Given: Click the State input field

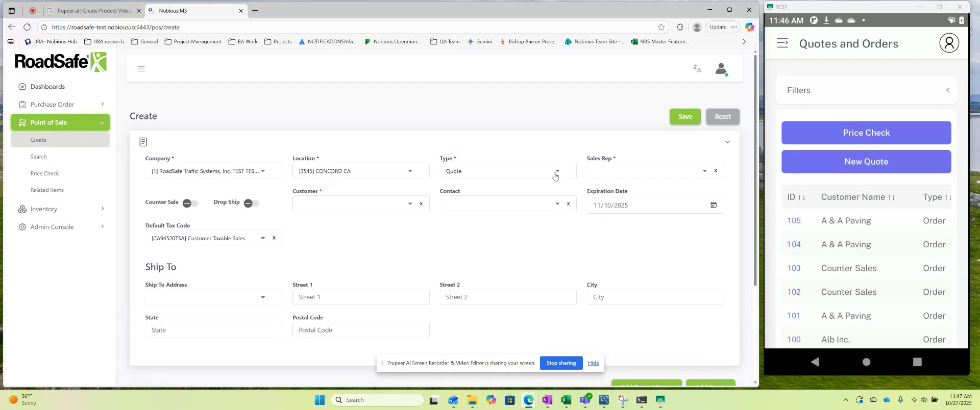Looking at the screenshot, I should [x=213, y=330].
